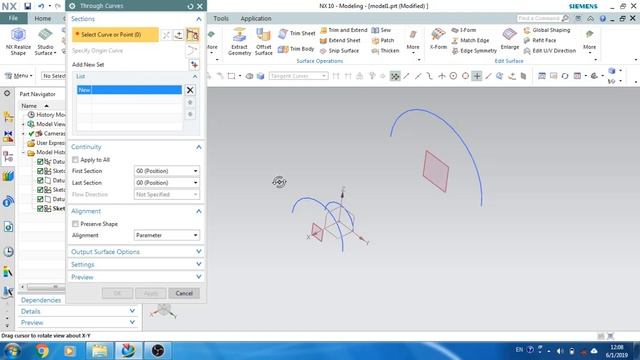Viewport: 640px width, 360px height.
Task: Select Edit U/V Direction tool
Action: pos(550,51)
